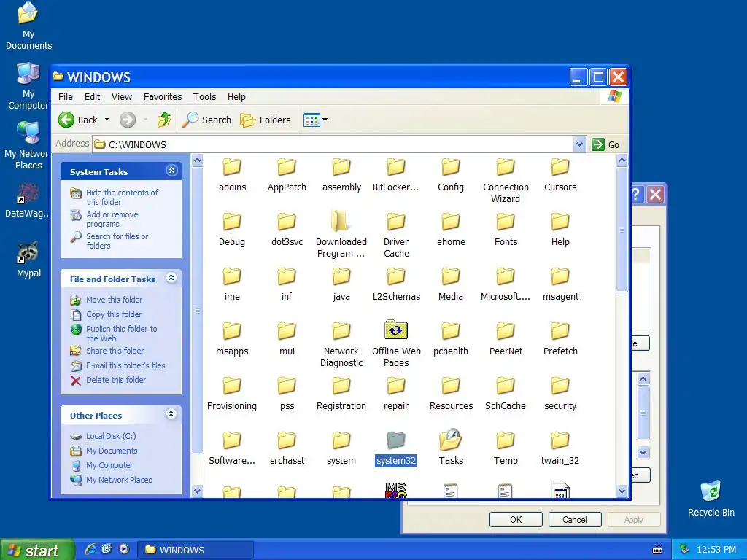Select Mypal desktop shortcut
This screenshot has width=747, height=560.
tap(28, 260)
